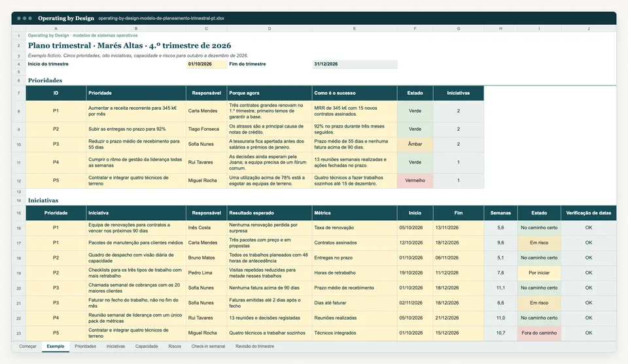Select the 'Rui Tavares' cell in Prioridades table

pos(206,163)
